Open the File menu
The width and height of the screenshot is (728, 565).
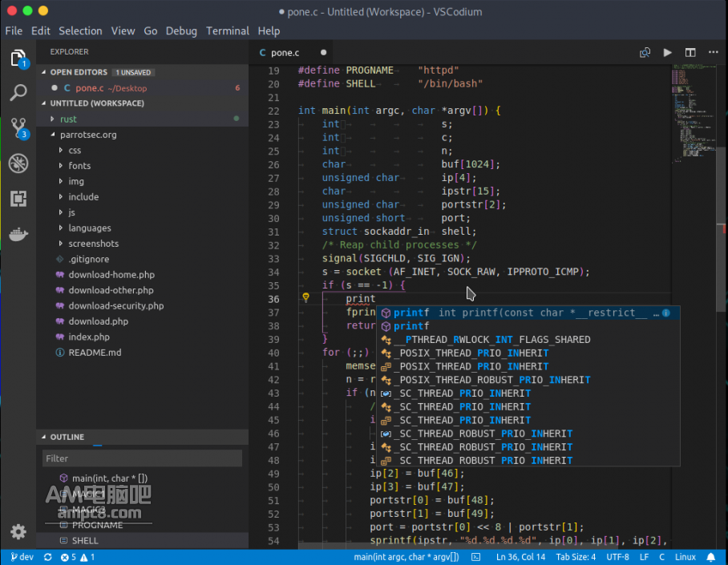point(14,30)
